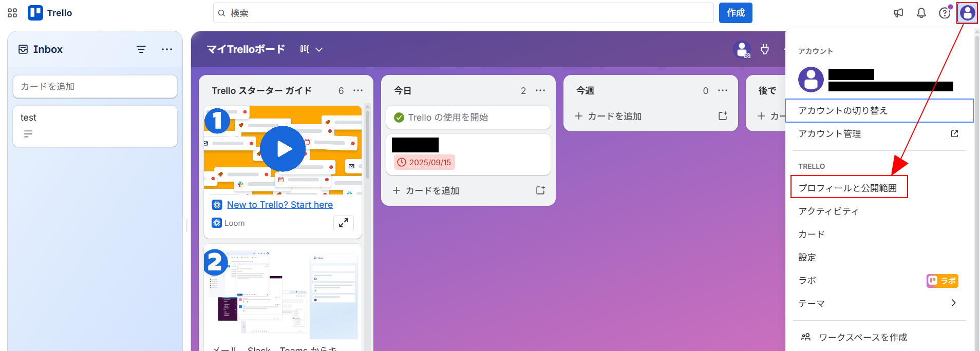Select ワークスペースを作成 menu item
Viewport: 980px width, 351px height.
[x=879, y=337]
